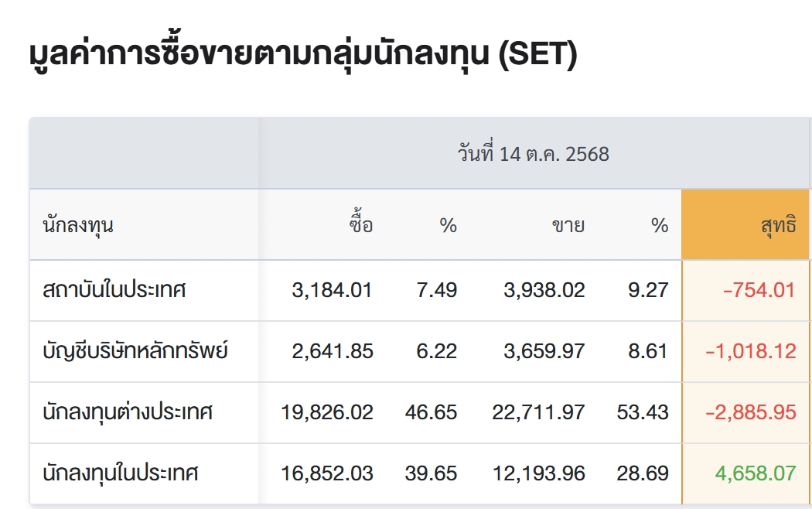This screenshot has width=812, height=509.
Task: Select the นักลงทุน column header
Action: click(x=77, y=226)
